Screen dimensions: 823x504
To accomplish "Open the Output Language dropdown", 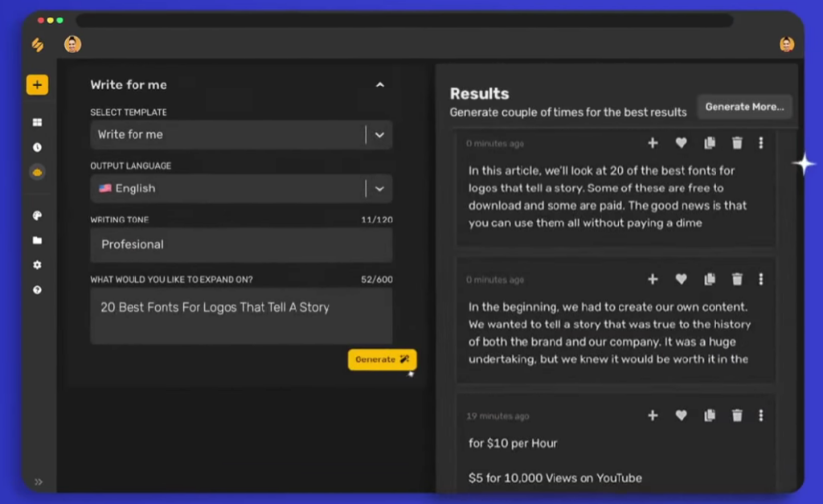I will click(379, 188).
